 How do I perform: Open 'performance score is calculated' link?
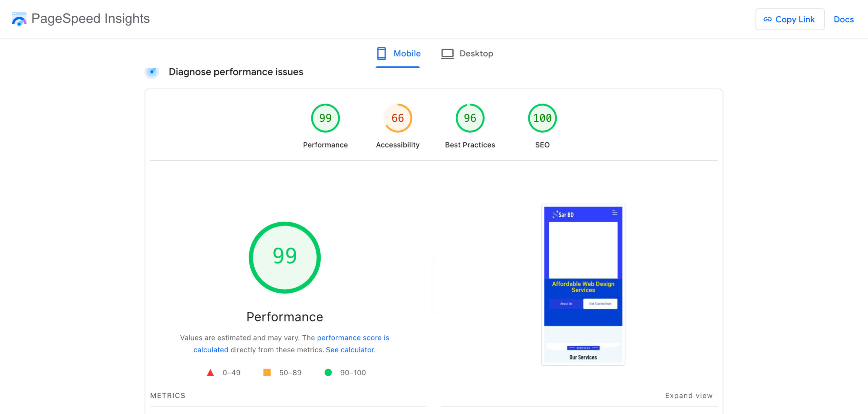click(353, 338)
